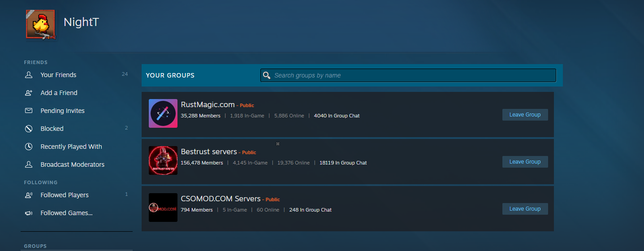Open the CSOMOD.COM Servers group avatar

(x=163, y=208)
